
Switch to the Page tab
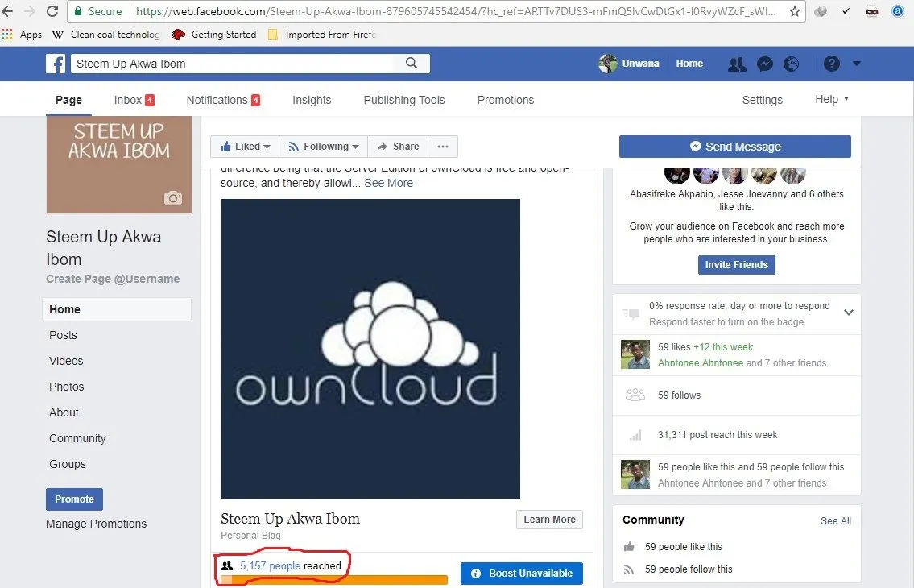click(68, 100)
